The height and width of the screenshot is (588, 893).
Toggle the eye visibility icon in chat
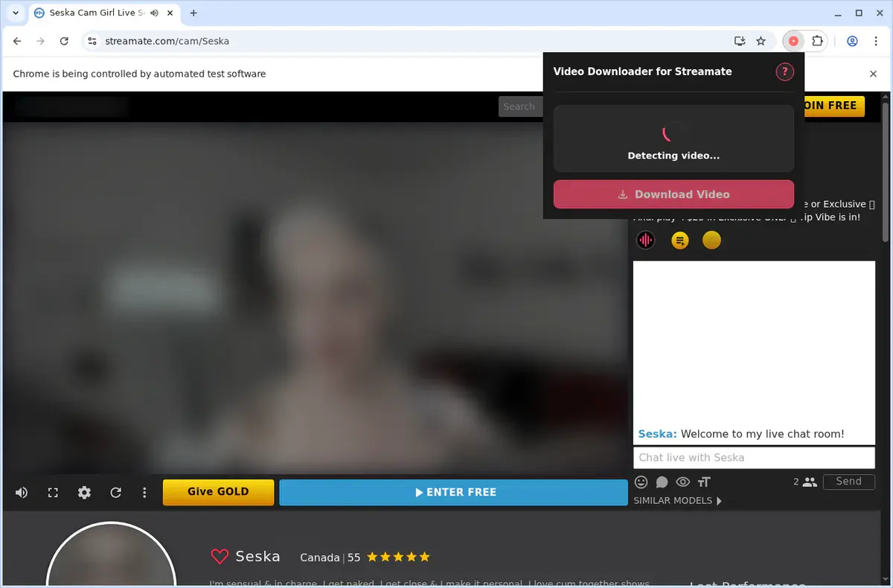coord(682,482)
